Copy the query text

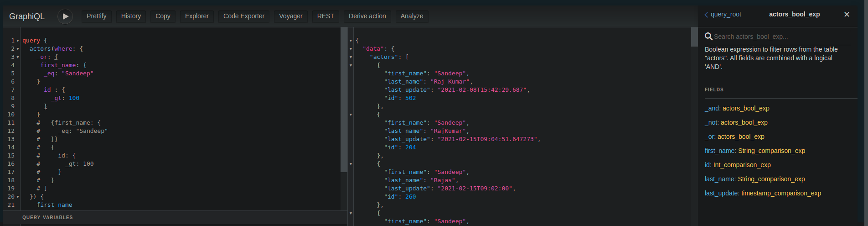(163, 16)
